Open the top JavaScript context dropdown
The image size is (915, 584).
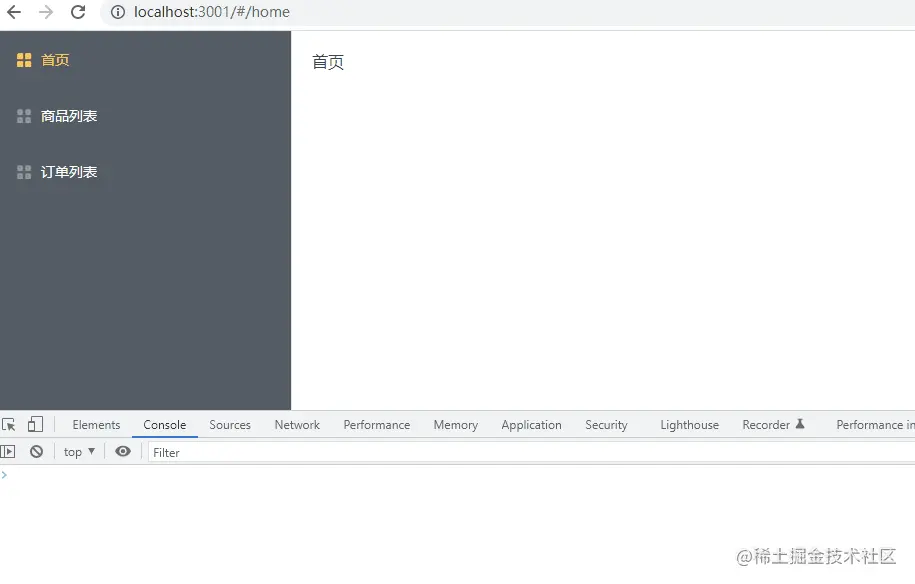79,452
